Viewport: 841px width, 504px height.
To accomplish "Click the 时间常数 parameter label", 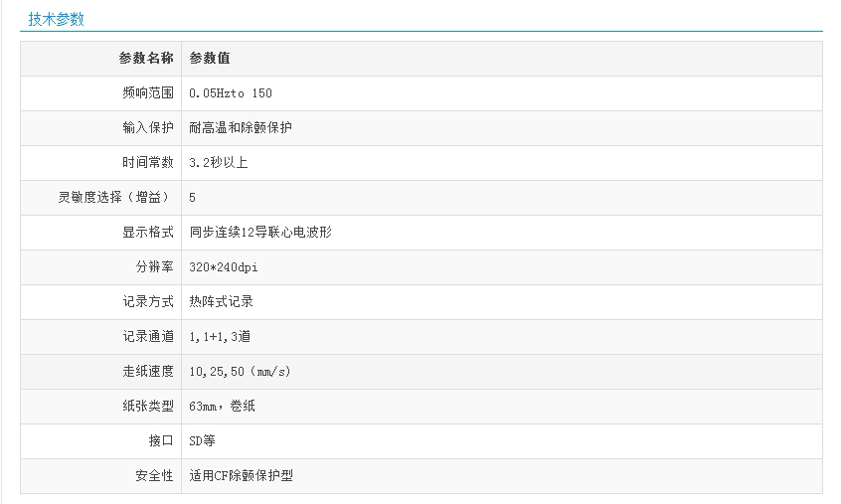I will (x=148, y=163).
